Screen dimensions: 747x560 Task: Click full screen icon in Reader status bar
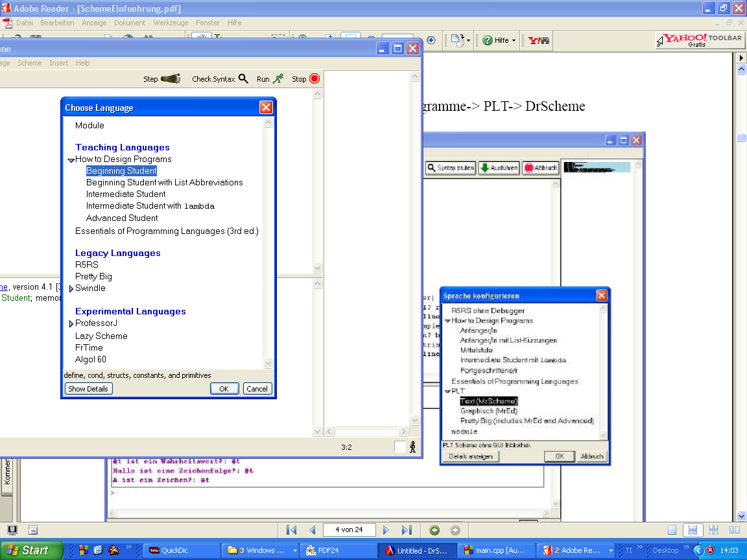tap(12, 530)
